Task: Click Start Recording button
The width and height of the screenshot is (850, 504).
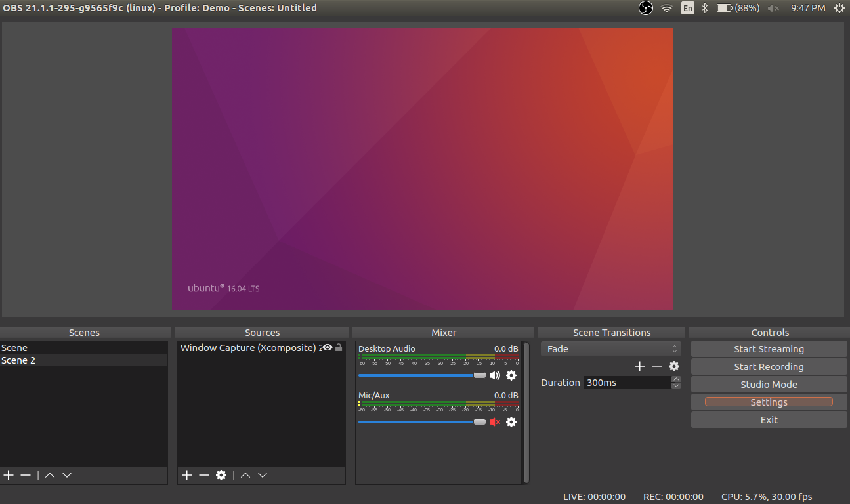Action: (x=769, y=367)
